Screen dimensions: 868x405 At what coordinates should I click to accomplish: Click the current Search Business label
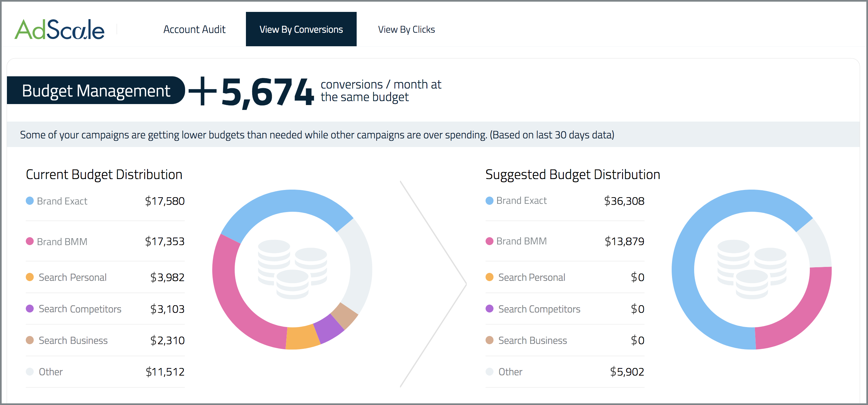73,340
